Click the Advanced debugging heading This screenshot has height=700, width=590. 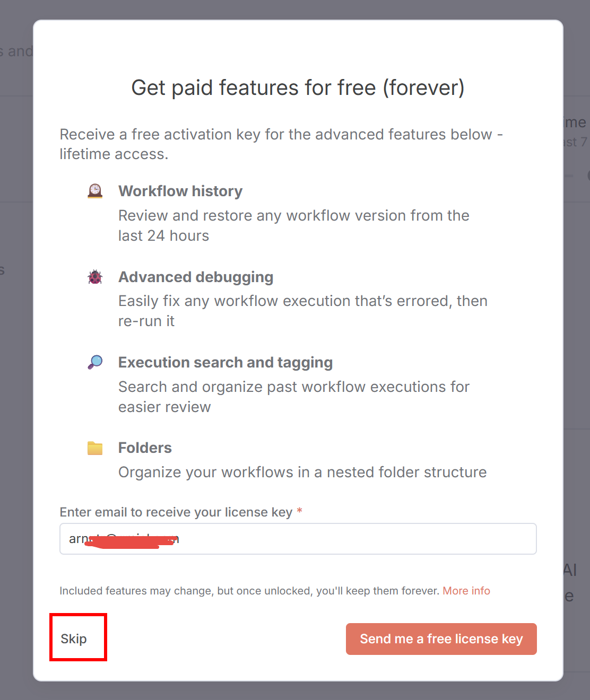coord(196,277)
